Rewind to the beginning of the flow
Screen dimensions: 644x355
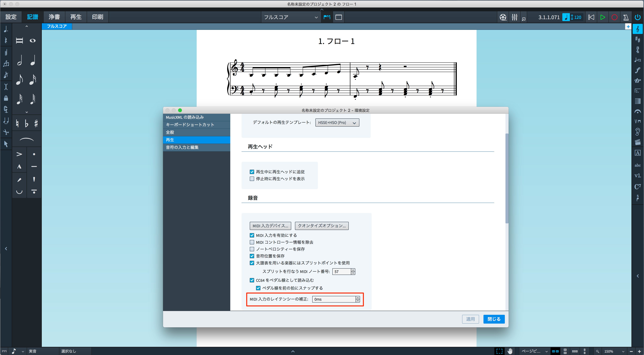[591, 17]
